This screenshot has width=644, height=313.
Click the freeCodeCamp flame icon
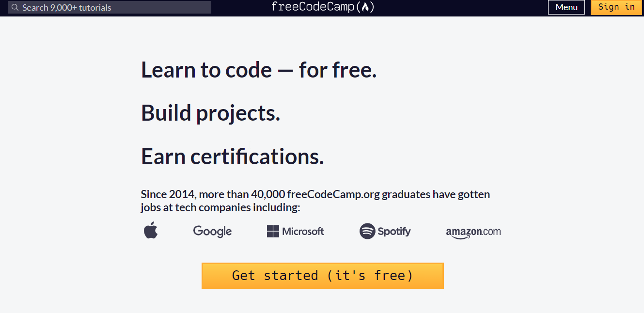pyautogui.click(x=366, y=7)
